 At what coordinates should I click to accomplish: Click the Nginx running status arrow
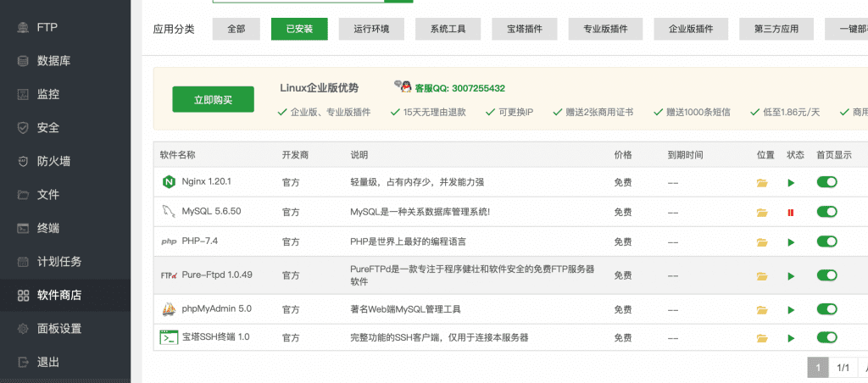click(x=791, y=183)
